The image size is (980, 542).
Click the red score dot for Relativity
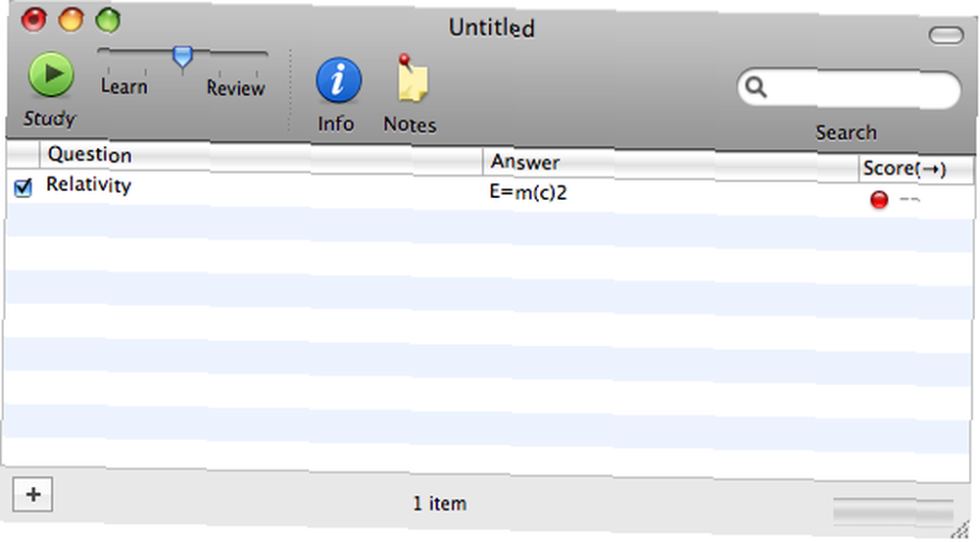(879, 199)
